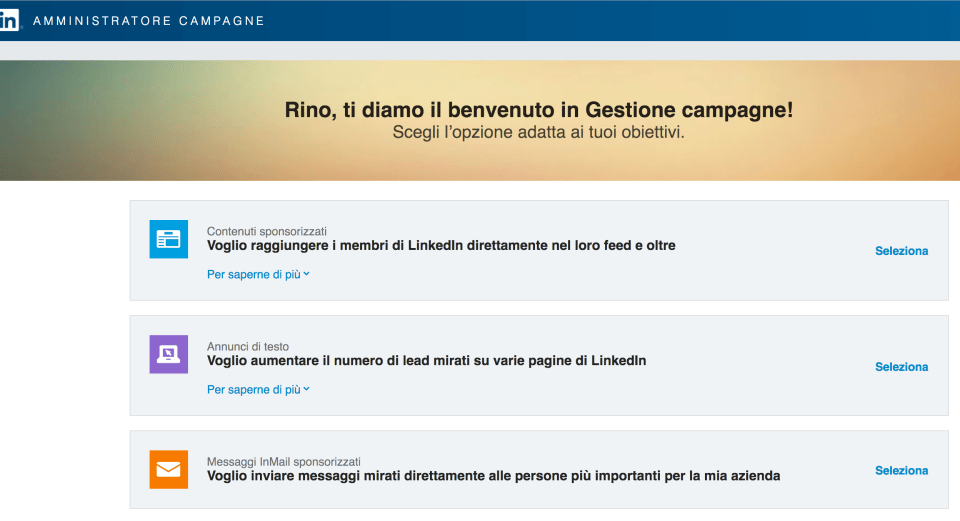
Task: Click the InMail orange envelope icon
Action: [x=168, y=469]
